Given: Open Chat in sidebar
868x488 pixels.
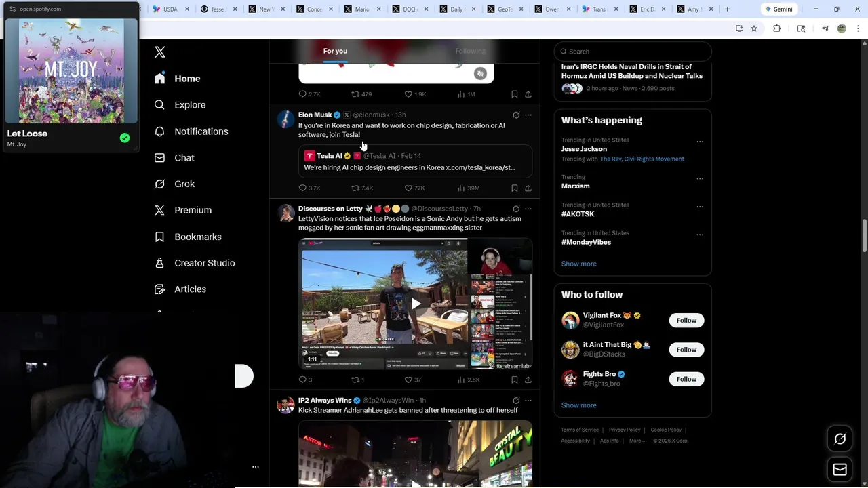Looking at the screenshot, I should tap(174, 157).
